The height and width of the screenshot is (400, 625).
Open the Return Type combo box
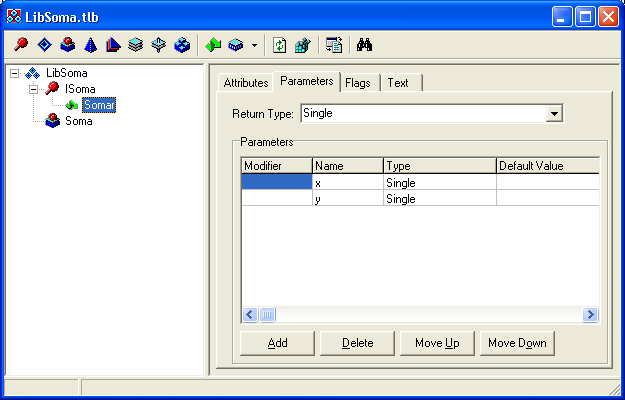[554, 114]
